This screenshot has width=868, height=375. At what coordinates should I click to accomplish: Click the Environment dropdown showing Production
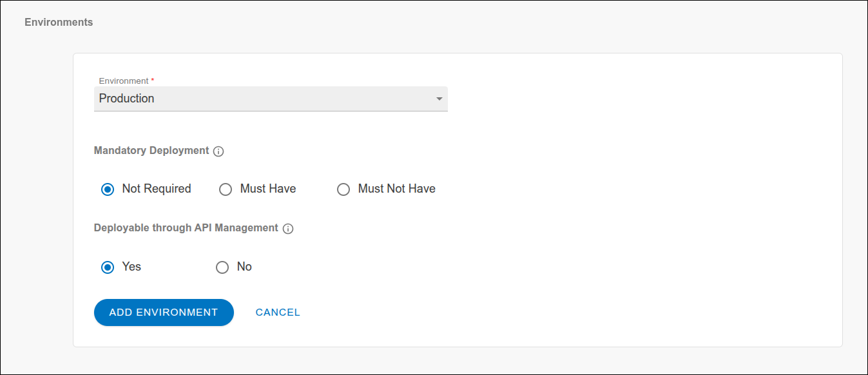271,99
